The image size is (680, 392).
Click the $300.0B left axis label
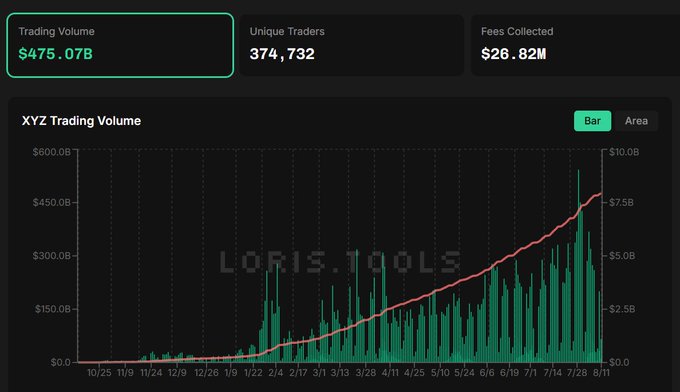pyautogui.click(x=52, y=256)
